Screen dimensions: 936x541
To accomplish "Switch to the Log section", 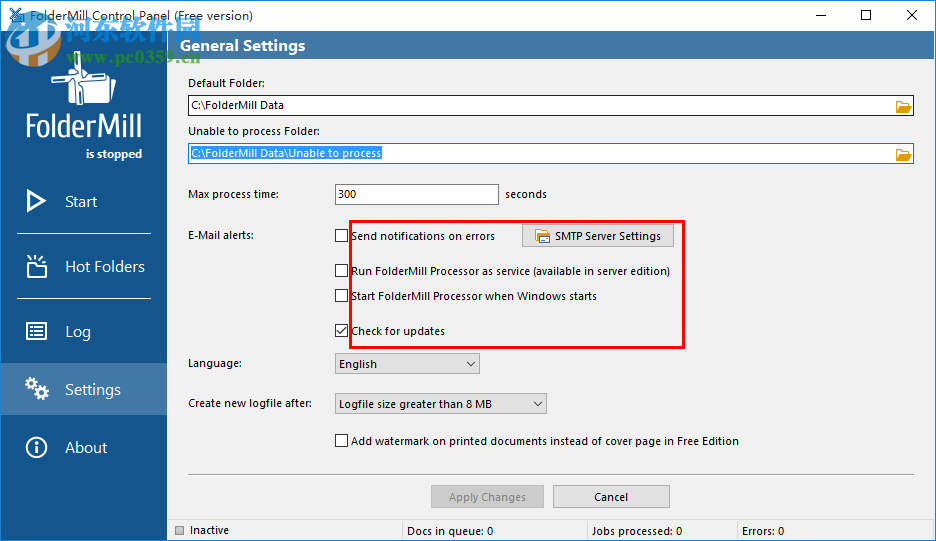I will [x=78, y=332].
